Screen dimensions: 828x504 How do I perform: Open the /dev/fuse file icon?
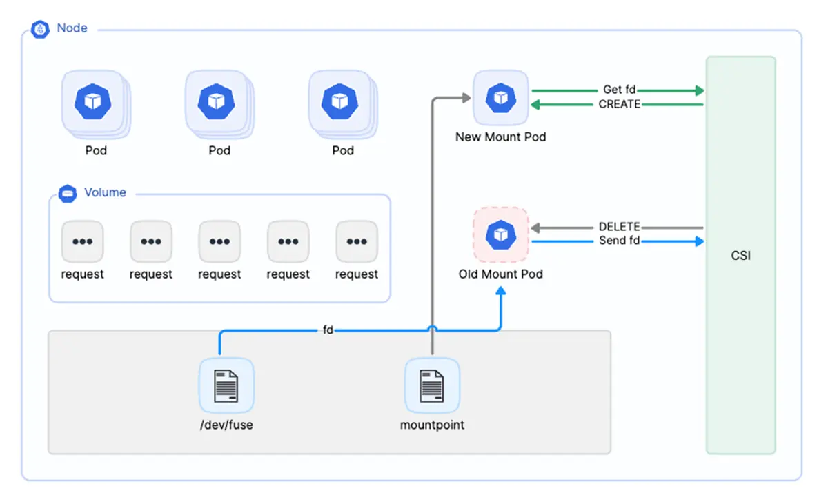[x=226, y=385]
